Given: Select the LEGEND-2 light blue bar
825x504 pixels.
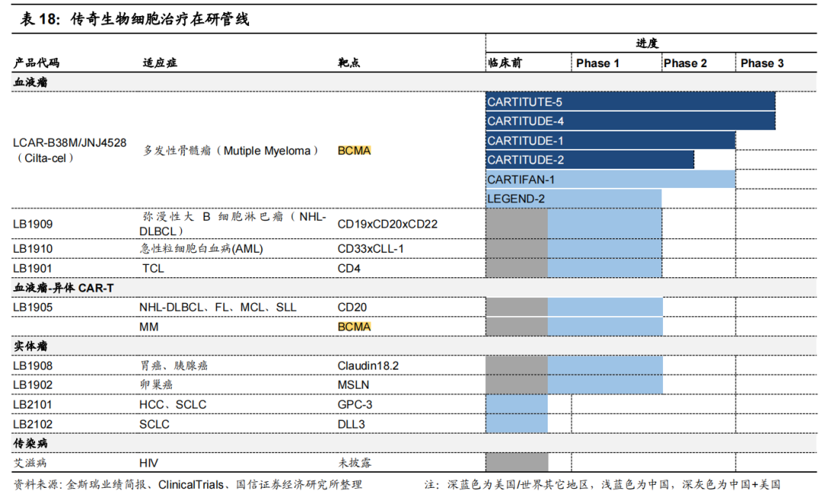Looking at the screenshot, I should click(x=574, y=199).
